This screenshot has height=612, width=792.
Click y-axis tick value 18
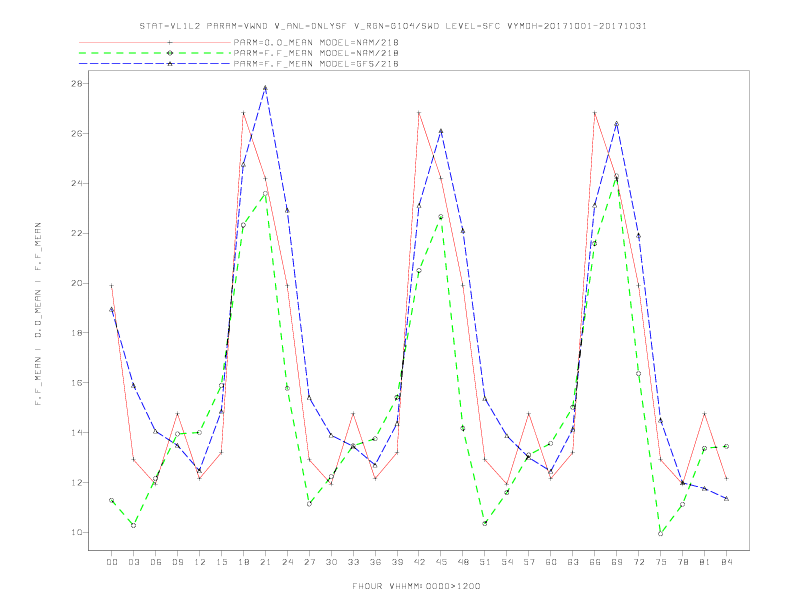coord(76,333)
